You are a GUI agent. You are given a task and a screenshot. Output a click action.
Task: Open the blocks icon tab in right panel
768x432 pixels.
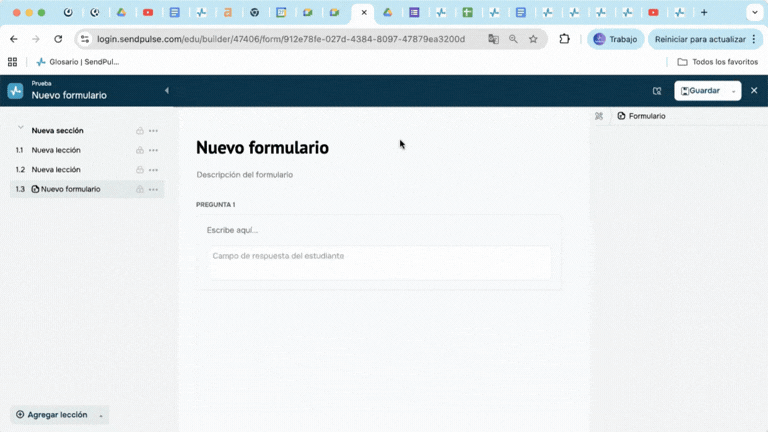pyautogui.click(x=599, y=116)
